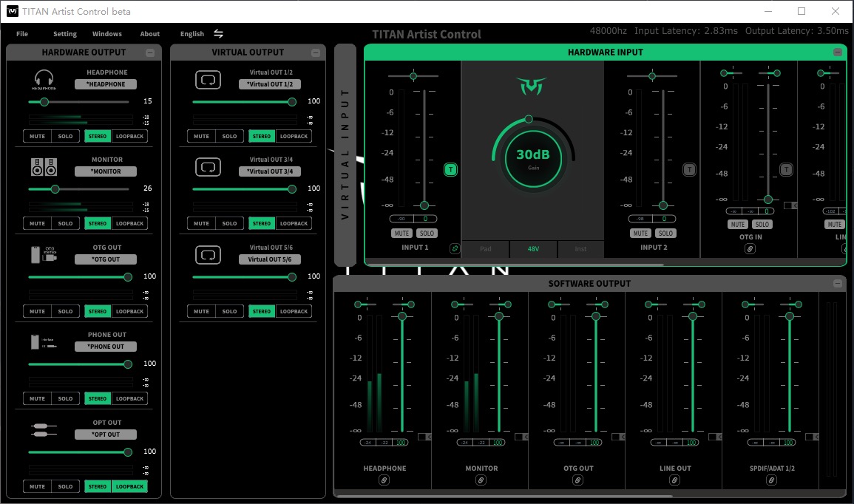854x504 pixels.
Task: Disable LOOPBACK on OPT OUT
Action: tap(129, 486)
